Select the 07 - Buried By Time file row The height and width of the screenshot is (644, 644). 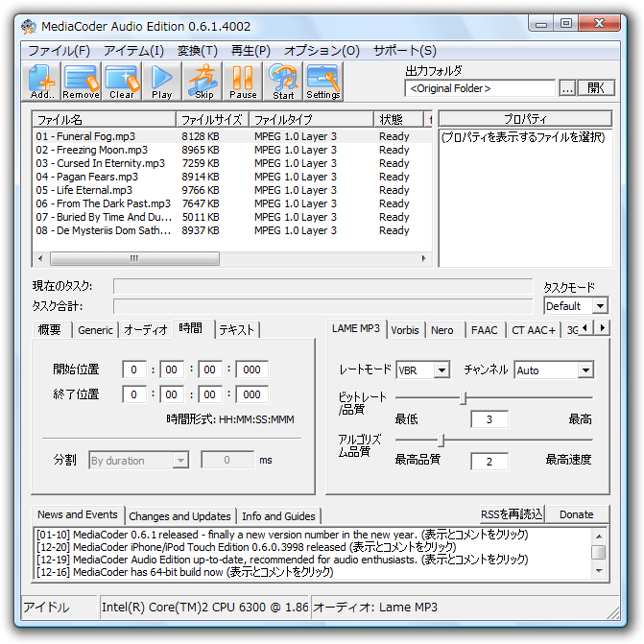coord(232,217)
